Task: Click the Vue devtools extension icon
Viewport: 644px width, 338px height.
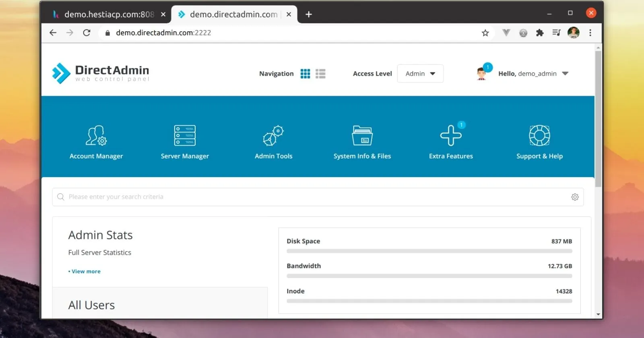Action: click(506, 33)
